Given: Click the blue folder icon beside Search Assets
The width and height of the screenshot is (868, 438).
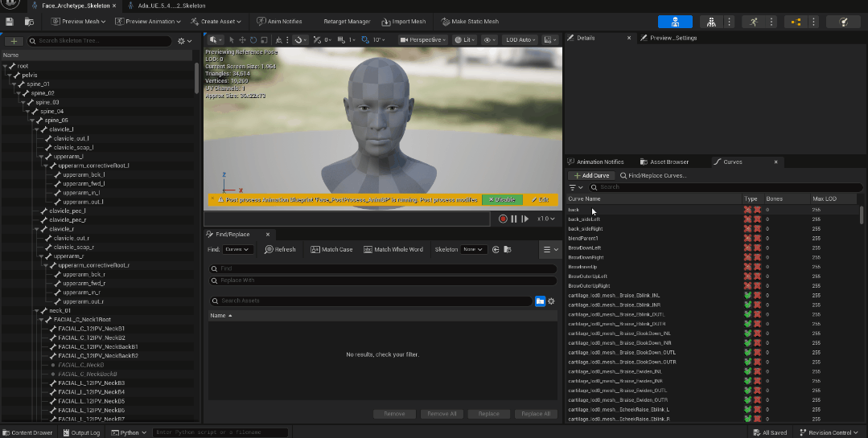Looking at the screenshot, I should coord(541,301).
